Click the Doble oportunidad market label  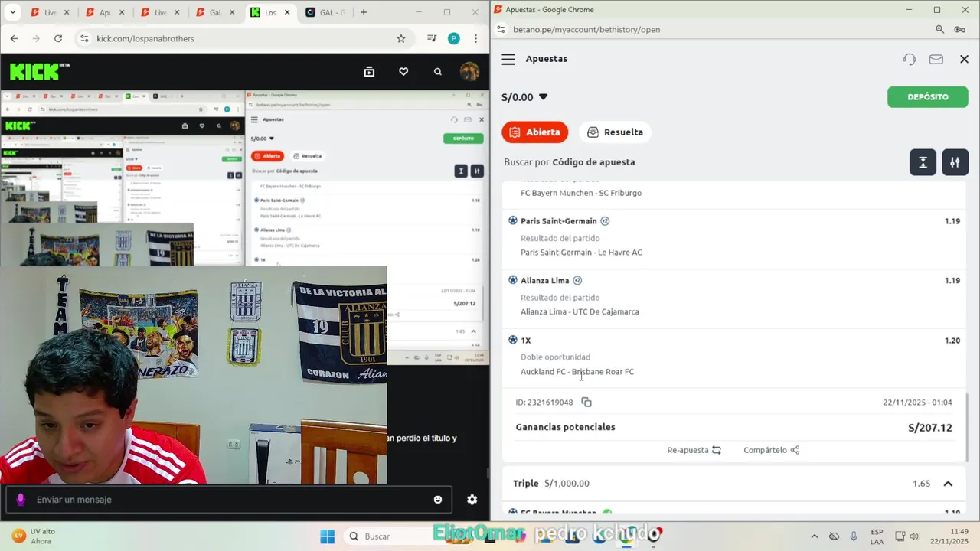pyautogui.click(x=555, y=357)
